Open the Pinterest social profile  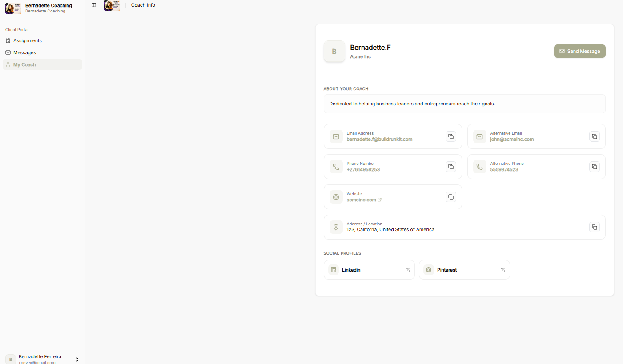pyautogui.click(x=464, y=270)
